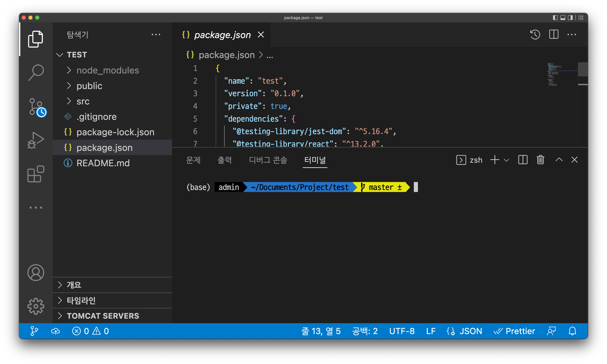Open the Source Control view
The width and height of the screenshot is (607, 364).
36,107
